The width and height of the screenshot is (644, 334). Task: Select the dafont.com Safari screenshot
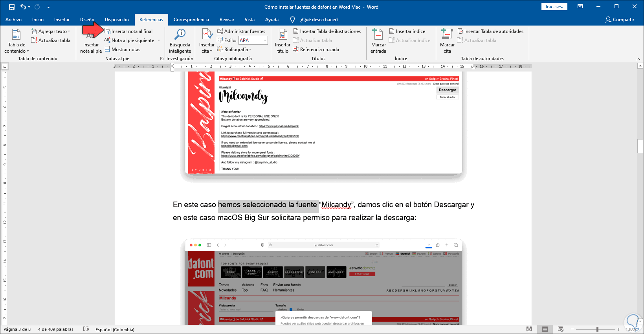point(323,282)
